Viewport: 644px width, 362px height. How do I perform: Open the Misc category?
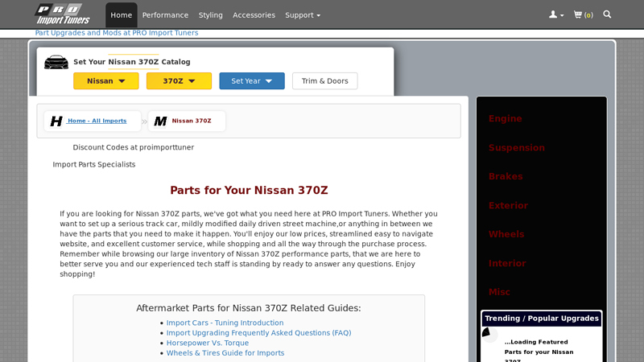499,292
